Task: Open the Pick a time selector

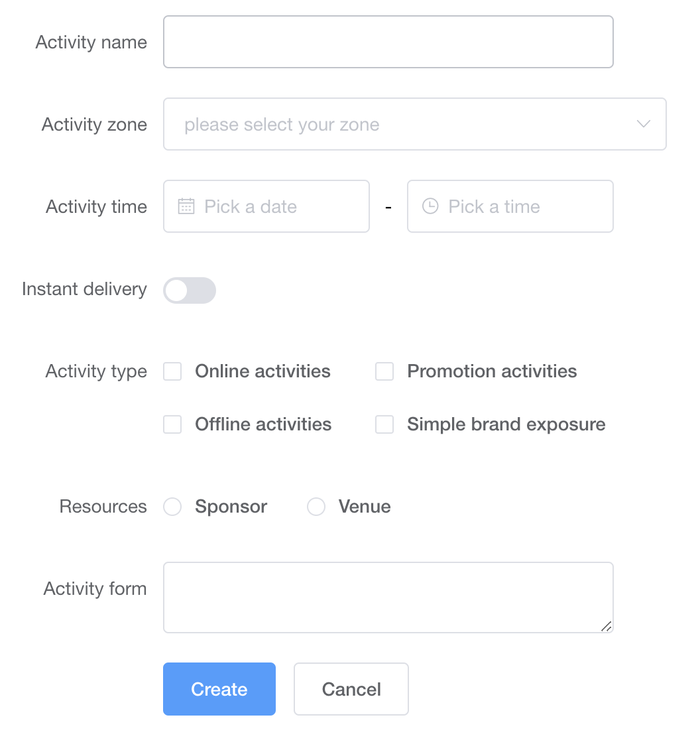Action: click(510, 206)
